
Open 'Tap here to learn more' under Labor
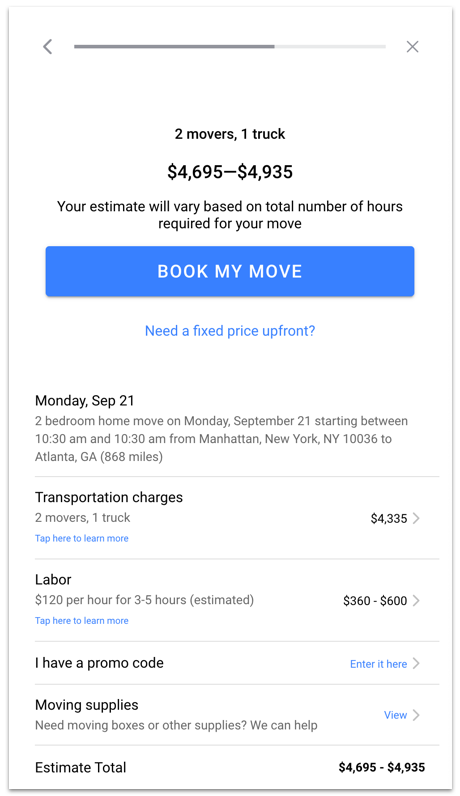click(82, 621)
